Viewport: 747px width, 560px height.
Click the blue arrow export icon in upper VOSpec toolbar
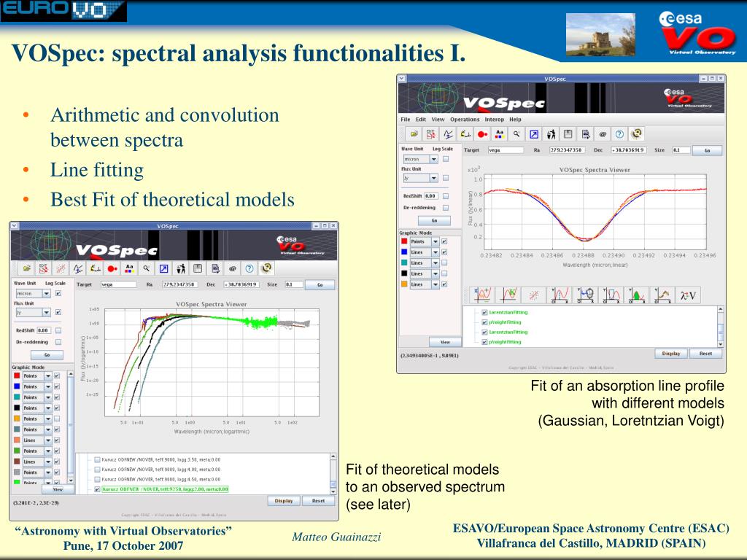[x=534, y=134]
